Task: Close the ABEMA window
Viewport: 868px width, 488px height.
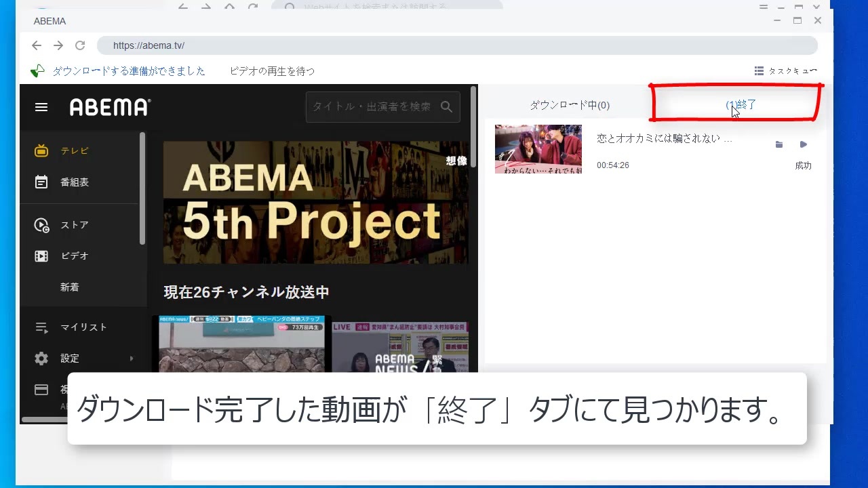Action: [818, 20]
